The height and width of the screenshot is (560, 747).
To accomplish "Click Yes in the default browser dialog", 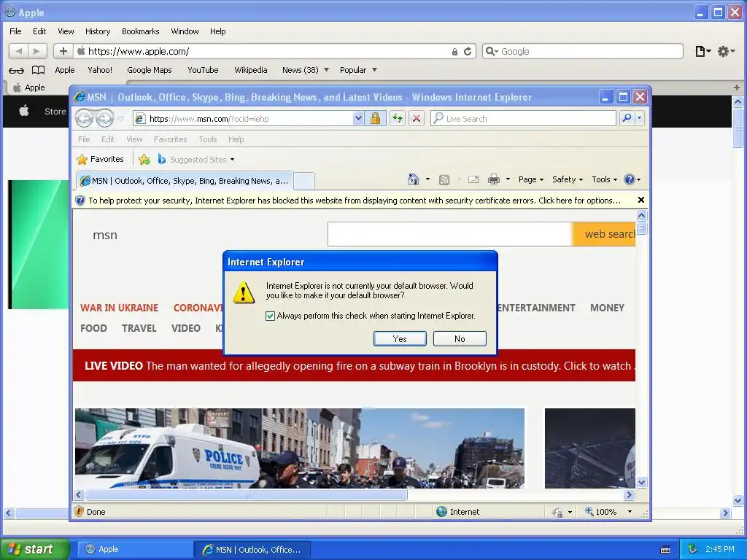I will pos(400,338).
